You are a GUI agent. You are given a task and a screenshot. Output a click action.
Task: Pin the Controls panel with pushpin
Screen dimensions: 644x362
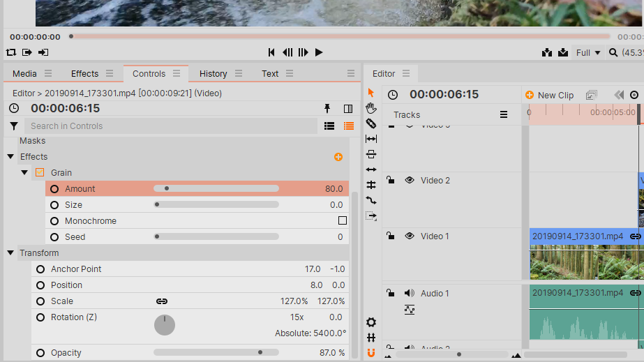click(327, 108)
